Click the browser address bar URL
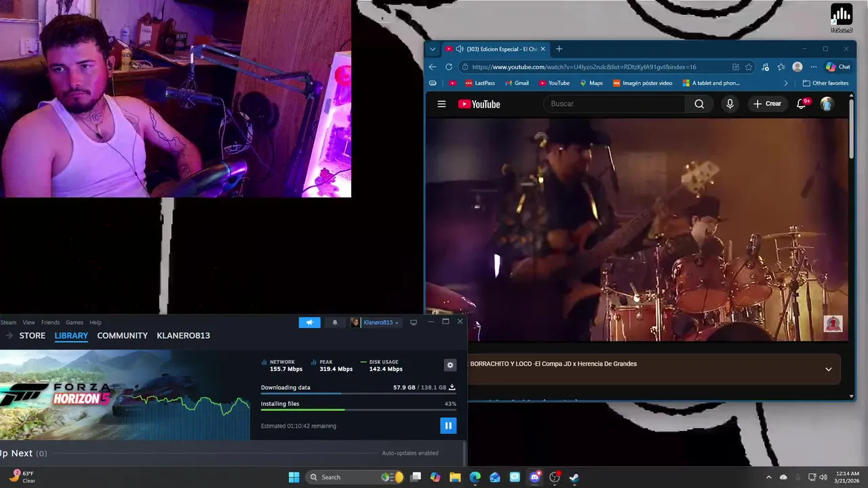Viewport: 868px width, 488px height. tap(584, 66)
